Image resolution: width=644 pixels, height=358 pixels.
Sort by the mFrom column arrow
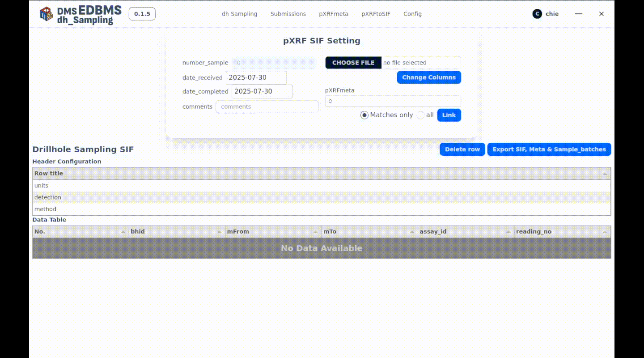(x=316, y=232)
